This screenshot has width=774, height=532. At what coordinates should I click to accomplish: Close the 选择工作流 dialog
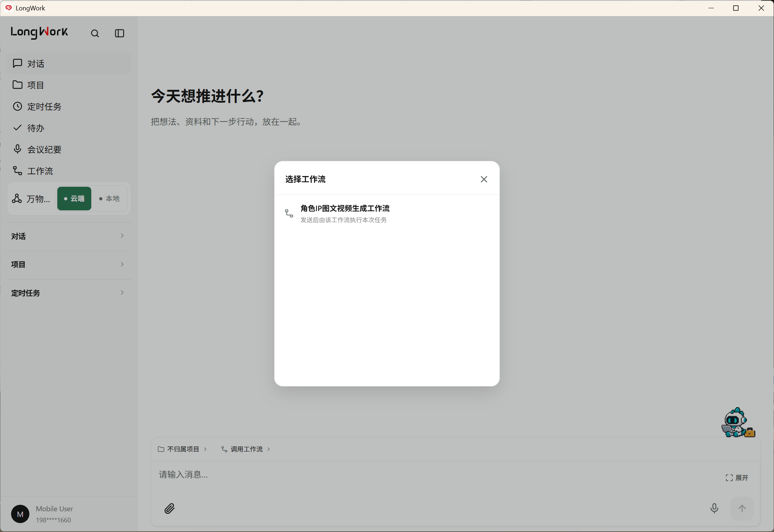point(484,179)
